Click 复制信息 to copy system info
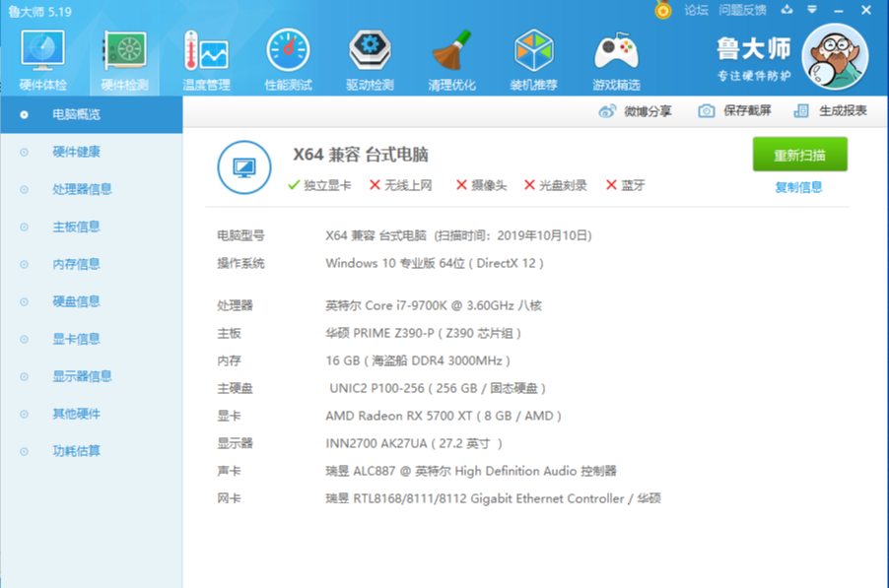Screen dimensions: 889x588 point(800,186)
